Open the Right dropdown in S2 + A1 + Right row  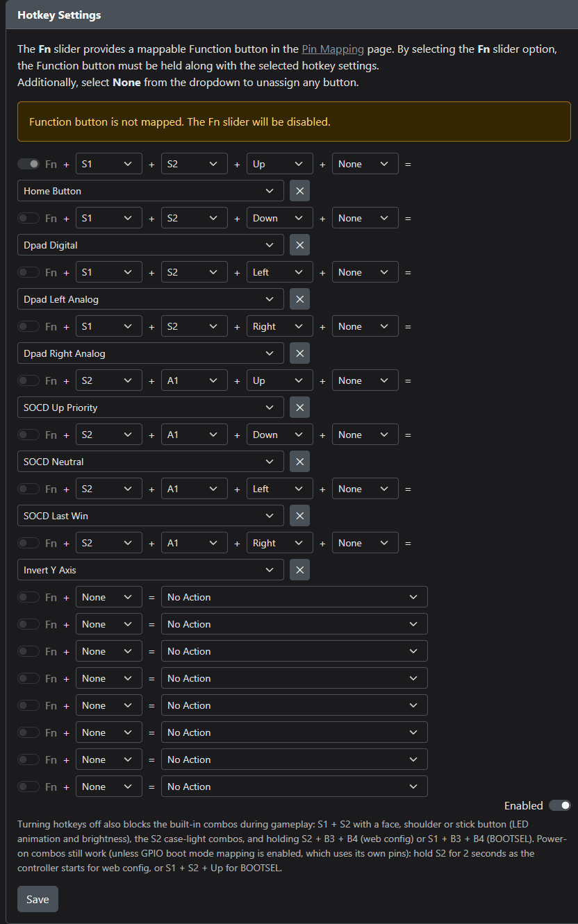pyautogui.click(x=280, y=543)
